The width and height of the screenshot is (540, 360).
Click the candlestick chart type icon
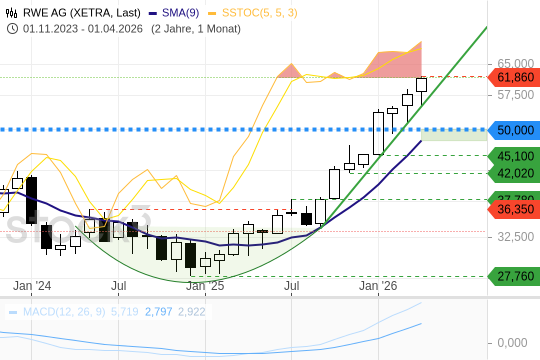11,13
